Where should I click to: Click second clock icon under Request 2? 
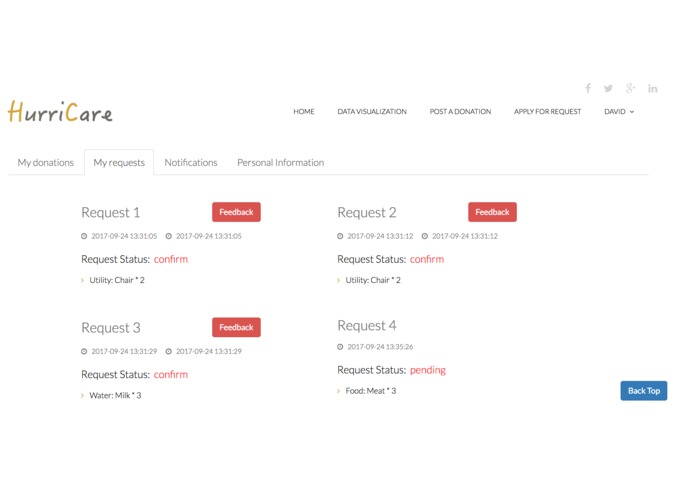pos(425,236)
